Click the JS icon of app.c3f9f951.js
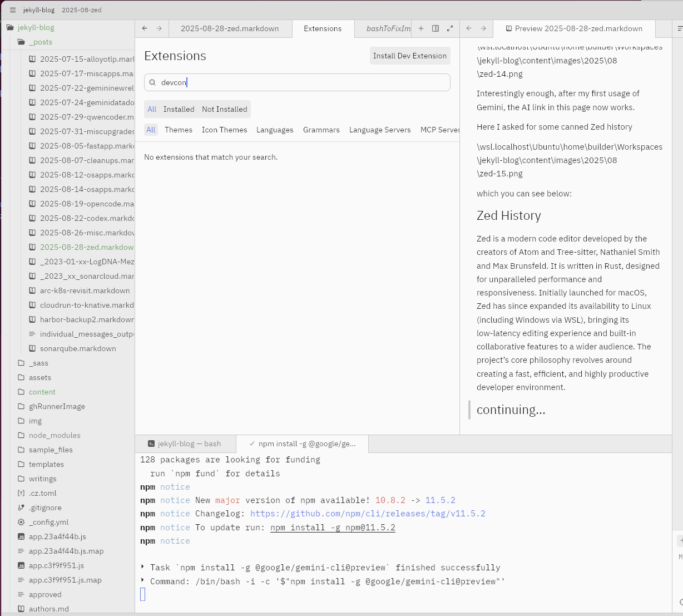The height and width of the screenshot is (616, 683). [21, 565]
